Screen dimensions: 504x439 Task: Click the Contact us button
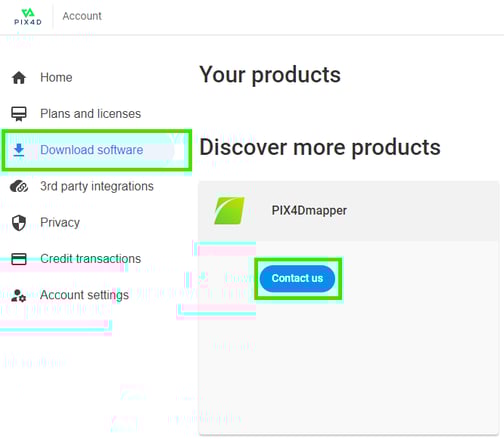click(297, 278)
